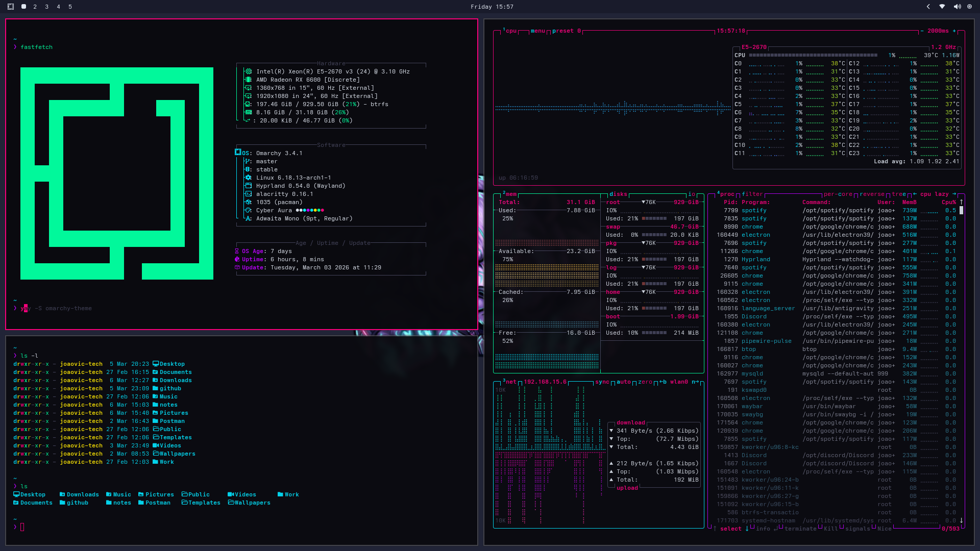Click the right arrow after cpu lazy

point(954,194)
